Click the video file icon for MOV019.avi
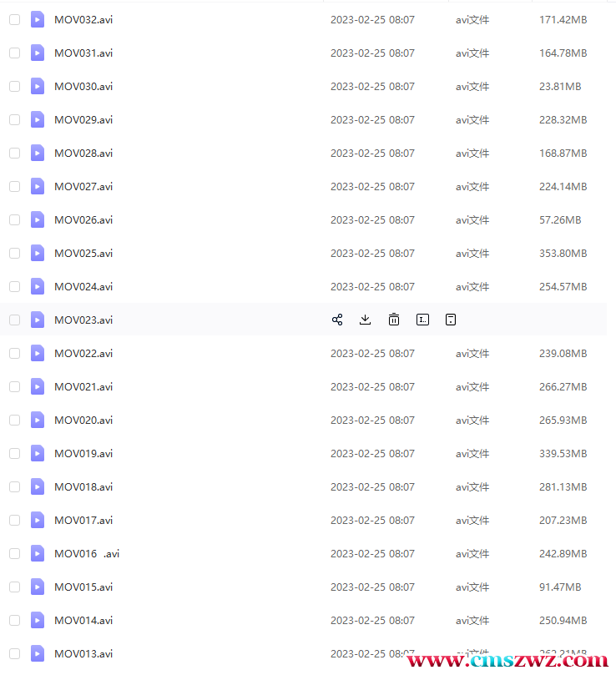This screenshot has width=616, height=675. click(38, 453)
